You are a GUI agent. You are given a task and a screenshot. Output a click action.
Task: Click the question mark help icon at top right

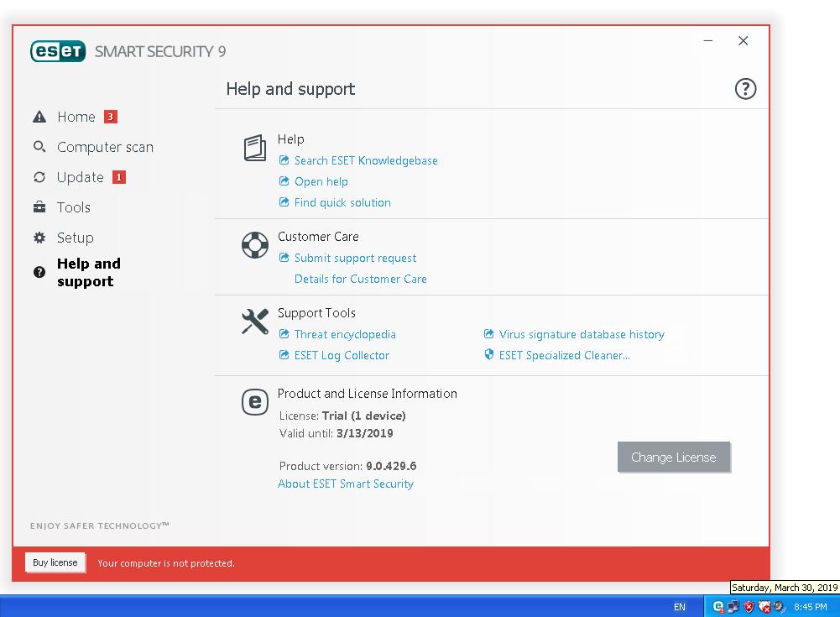click(x=745, y=89)
